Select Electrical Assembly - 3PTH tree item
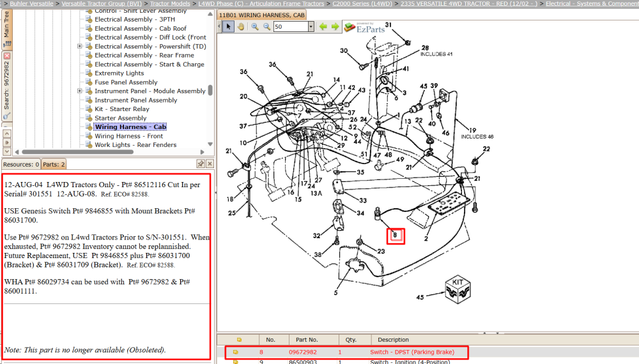 click(135, 19)
